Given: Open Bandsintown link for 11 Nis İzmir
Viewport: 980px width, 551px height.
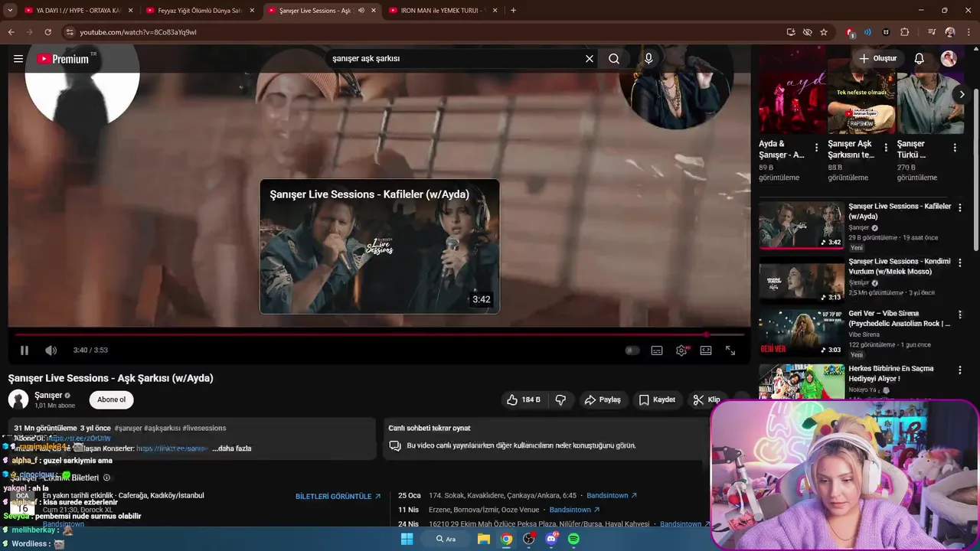Looking at the screenshot, I should coord(574,510).
